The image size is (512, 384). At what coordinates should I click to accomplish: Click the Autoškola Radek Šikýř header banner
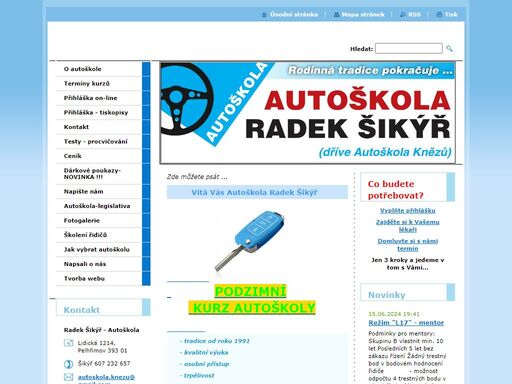308,113
